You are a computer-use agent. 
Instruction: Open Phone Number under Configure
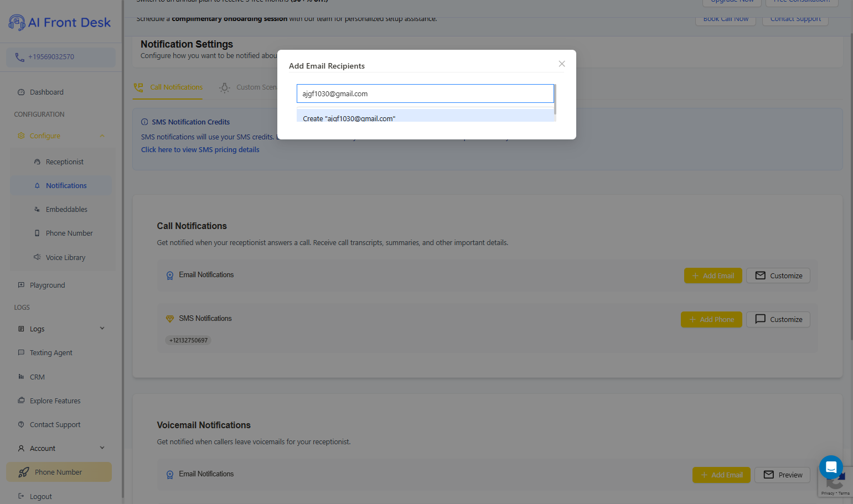tap(69, 233)
